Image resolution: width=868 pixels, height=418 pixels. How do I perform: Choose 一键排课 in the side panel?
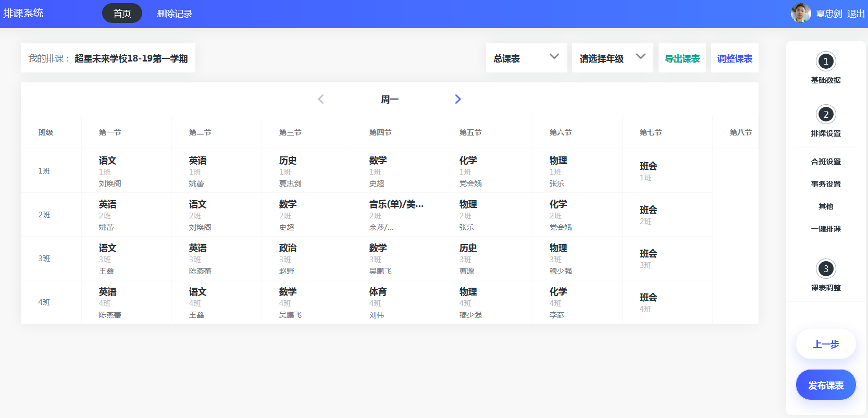(826, 229)
